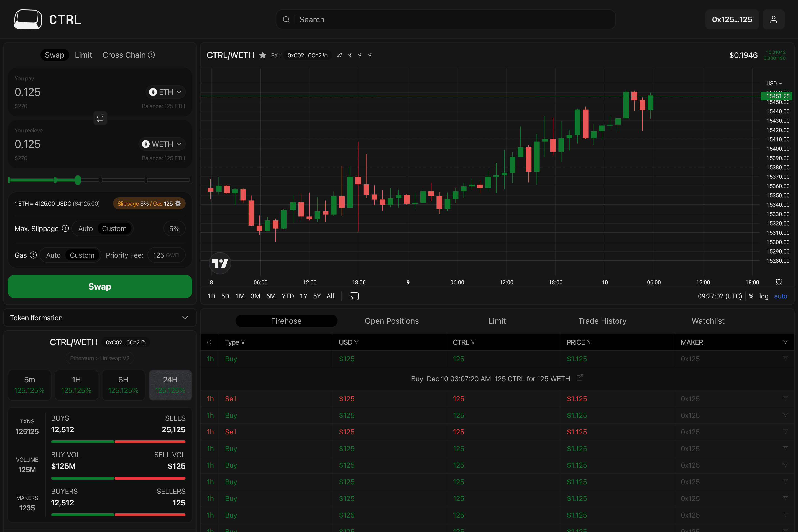
Task: Select the 6H stats timeframe
Action: (123, 385)
